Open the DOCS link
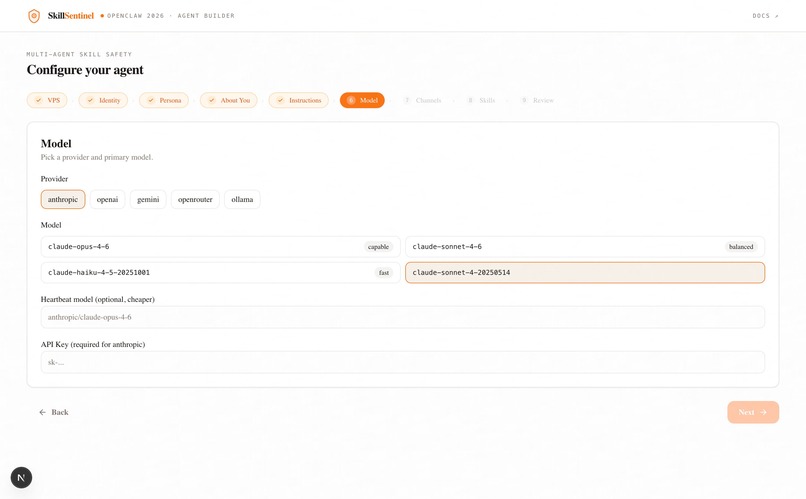This screenshot has width=806, height=499. tap(765, 16)
